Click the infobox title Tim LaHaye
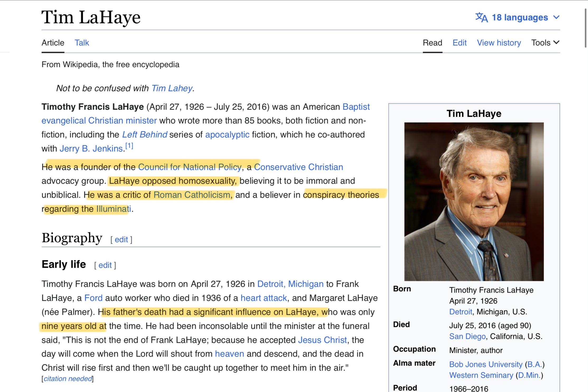Image resolution: width=588 pixels, height=392 pixels. pyautogui.click(x=474, y=114)
